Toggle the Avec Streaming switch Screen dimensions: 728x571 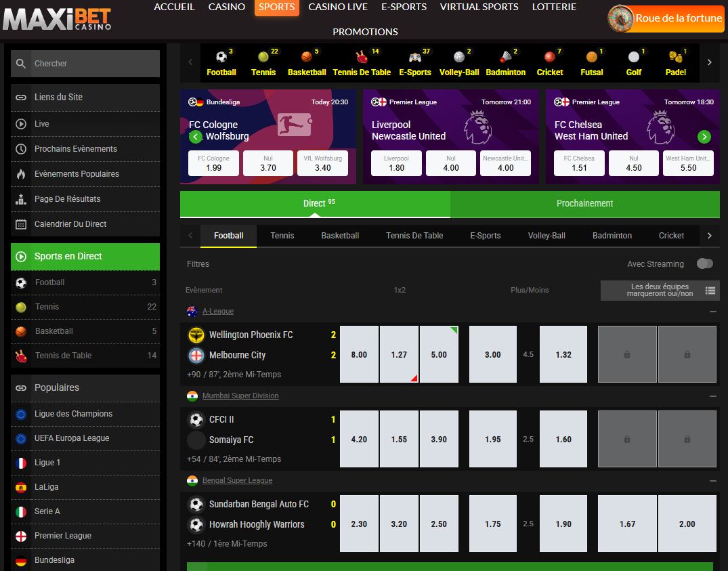pyautogui.click(x=704, y=263)
